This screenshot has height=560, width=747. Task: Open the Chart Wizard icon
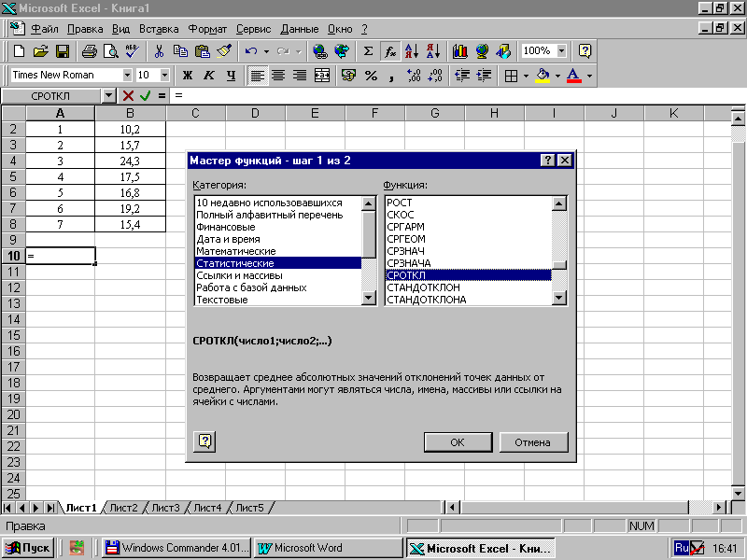pyautogui.click(x=459, y=51)
